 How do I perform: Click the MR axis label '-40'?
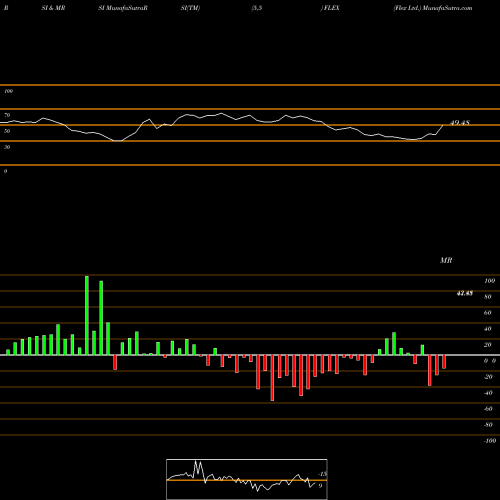pyautogui.click(x=488, y=393)
